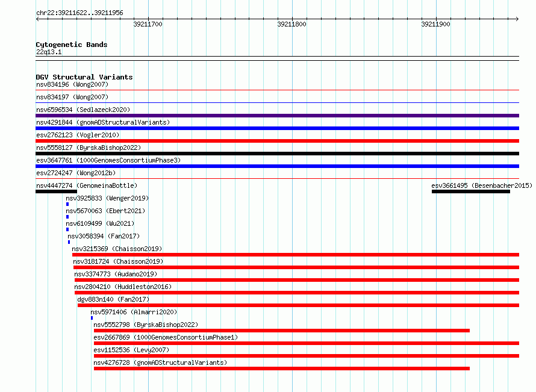Click the small blue marker under nsv3925833
This screenshot has width=536, height=392.
[67, 204]
